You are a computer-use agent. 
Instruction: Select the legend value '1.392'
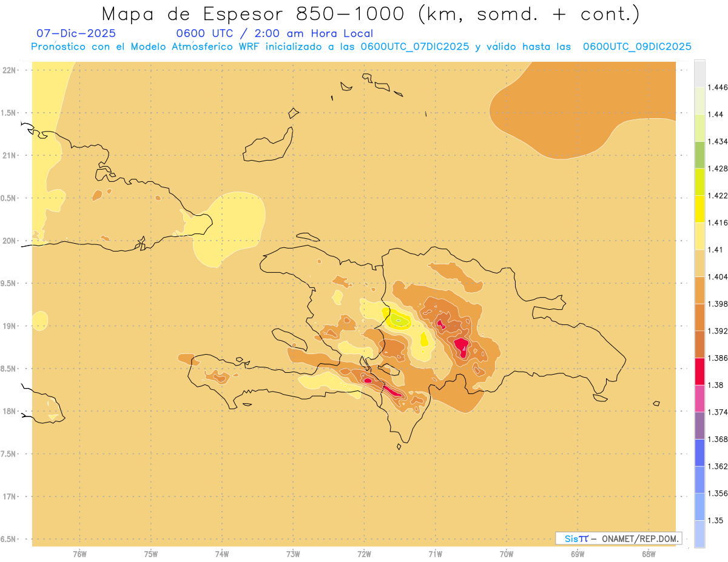click(x=717, y=331)
